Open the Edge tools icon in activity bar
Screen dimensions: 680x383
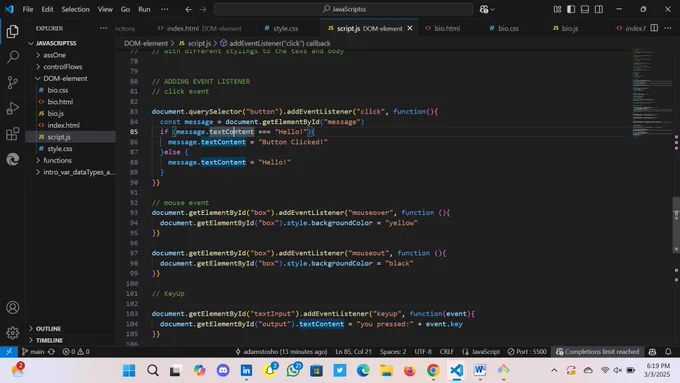pyautogui.click(x=13, y=159)
